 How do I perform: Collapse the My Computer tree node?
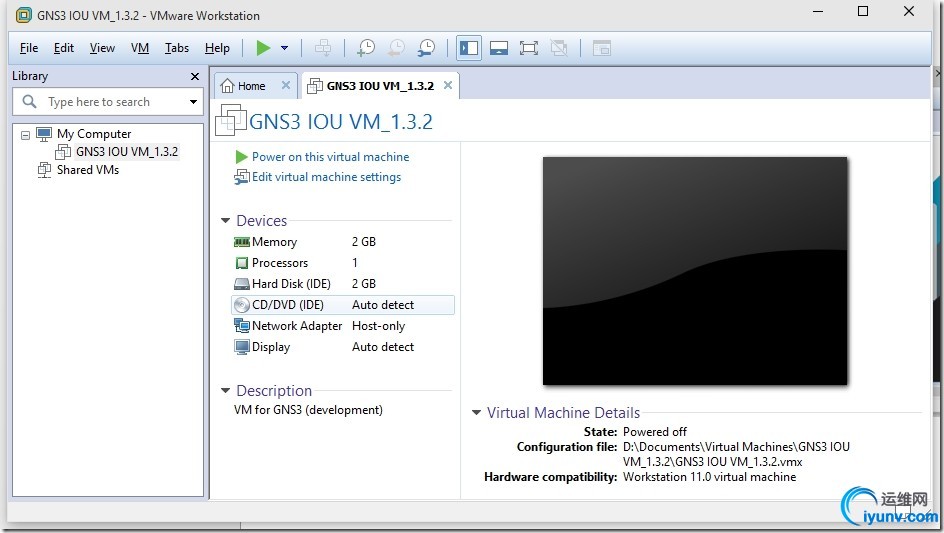(26, 134)
